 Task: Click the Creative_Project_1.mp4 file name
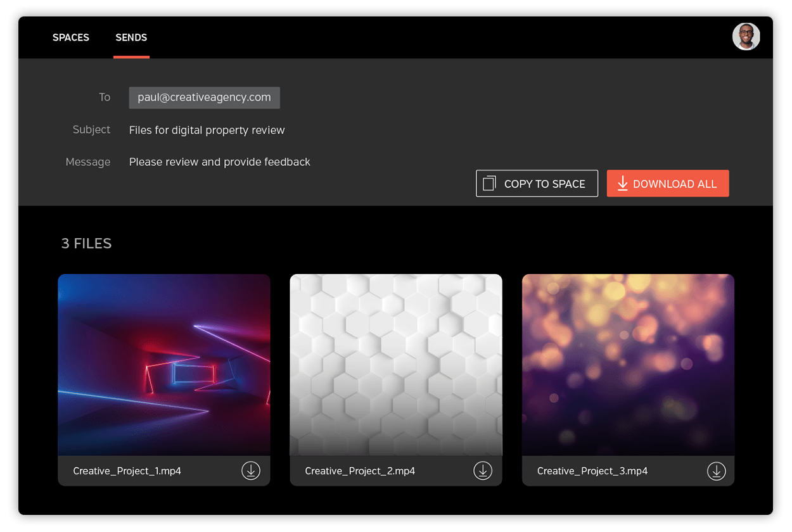[x=127, y=471]
